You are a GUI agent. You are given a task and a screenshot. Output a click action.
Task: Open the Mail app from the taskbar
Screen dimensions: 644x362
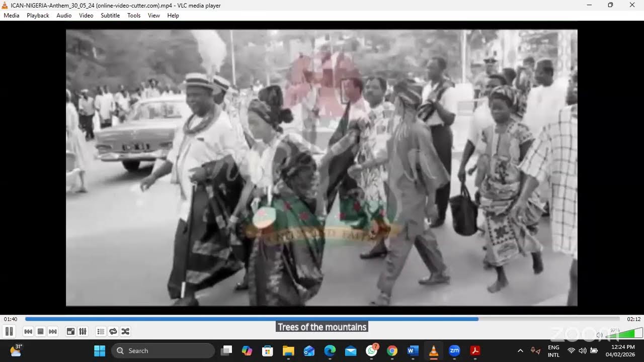pos(351,351)
